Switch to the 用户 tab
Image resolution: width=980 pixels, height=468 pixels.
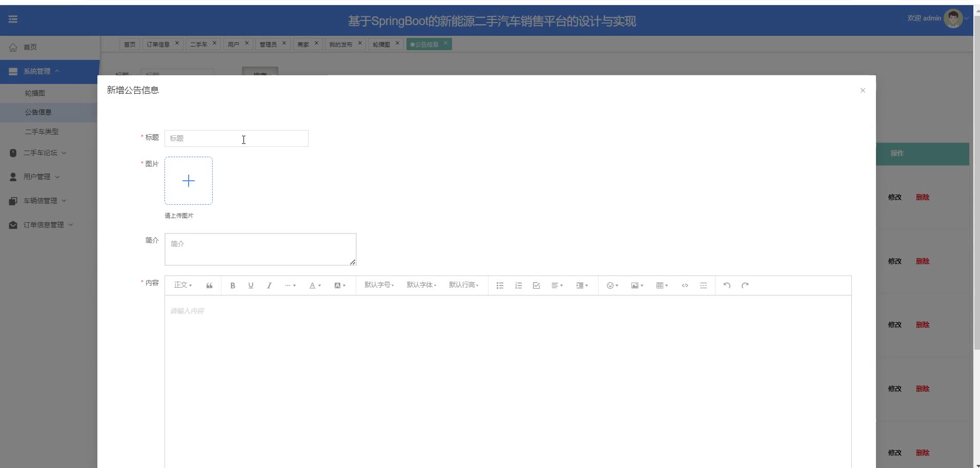[233, 45]
